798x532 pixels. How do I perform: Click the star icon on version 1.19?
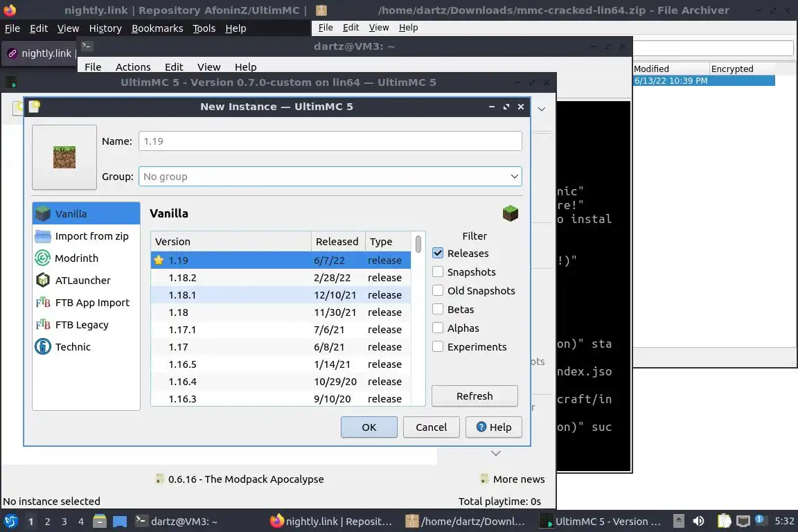pyautogui.click(x=159, y=260)
